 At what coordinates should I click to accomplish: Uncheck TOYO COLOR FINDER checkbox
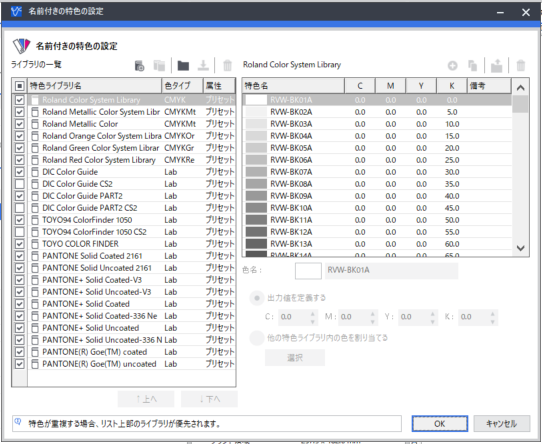tap(20, 244)
